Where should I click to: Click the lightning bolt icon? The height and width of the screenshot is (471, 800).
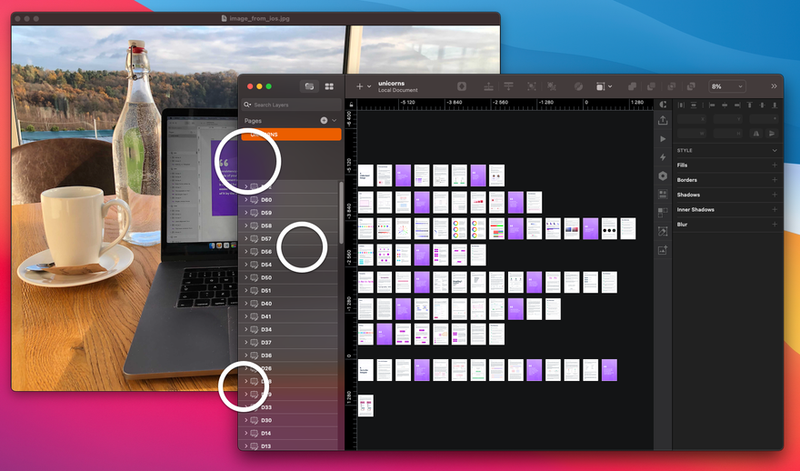click(662, 157)
